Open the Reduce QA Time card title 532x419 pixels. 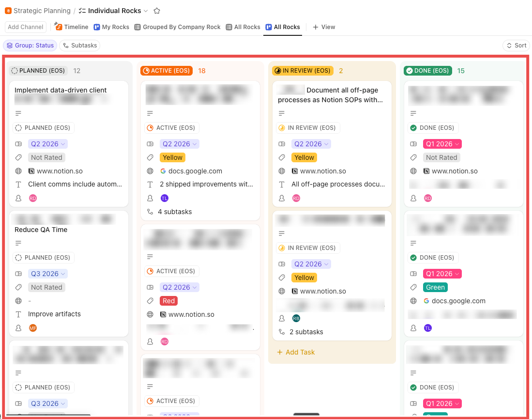(x=41, y=230)
